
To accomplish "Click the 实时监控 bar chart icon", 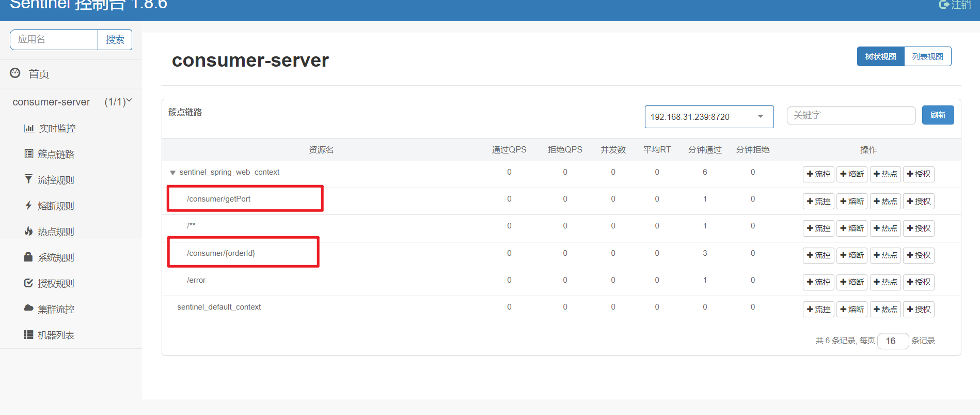I will 29,128.
